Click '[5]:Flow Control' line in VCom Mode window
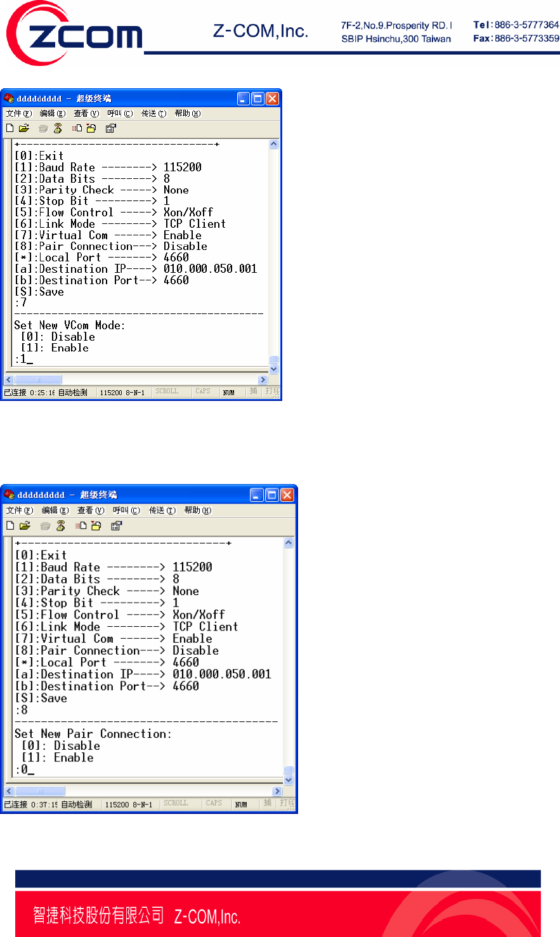The width and height of the screenshot is (560, 937). [x=114, y=213]
